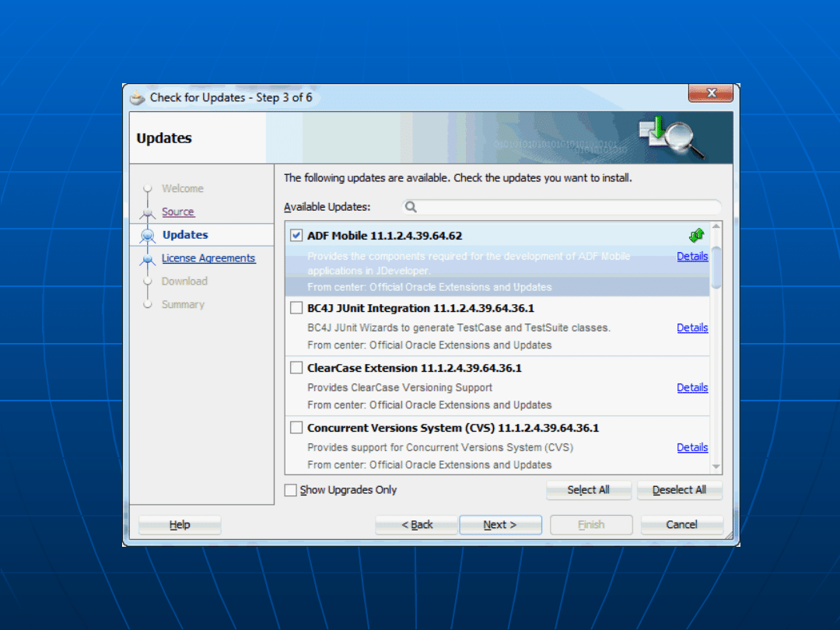The height and width of the screenshot is (630, 840).
Task: Open Details link for BC4J JUnit Integration
Action: 692,327
